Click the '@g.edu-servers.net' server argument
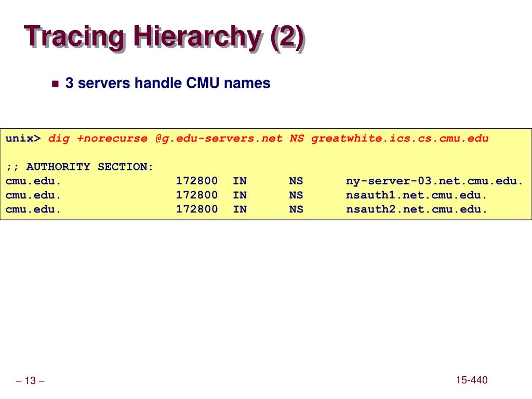The height and width of the screenshot is (399, 532). tap(219, 138)
